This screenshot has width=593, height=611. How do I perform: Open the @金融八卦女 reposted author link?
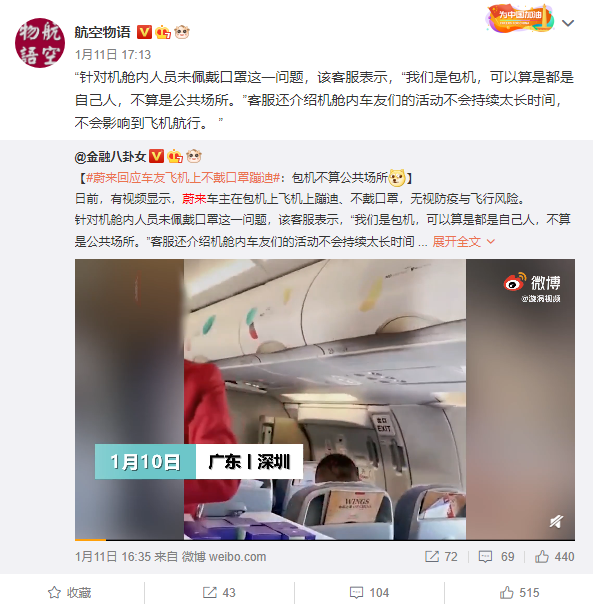(x=110, y=157)
